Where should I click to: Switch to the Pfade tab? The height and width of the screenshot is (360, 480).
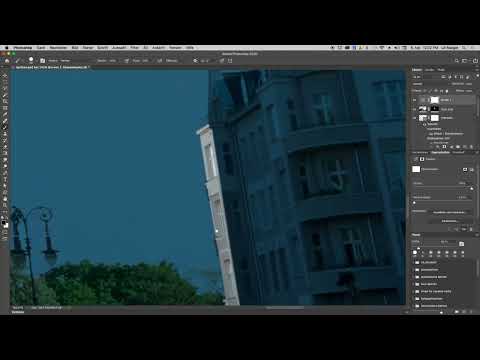click(x=441, y=70)
